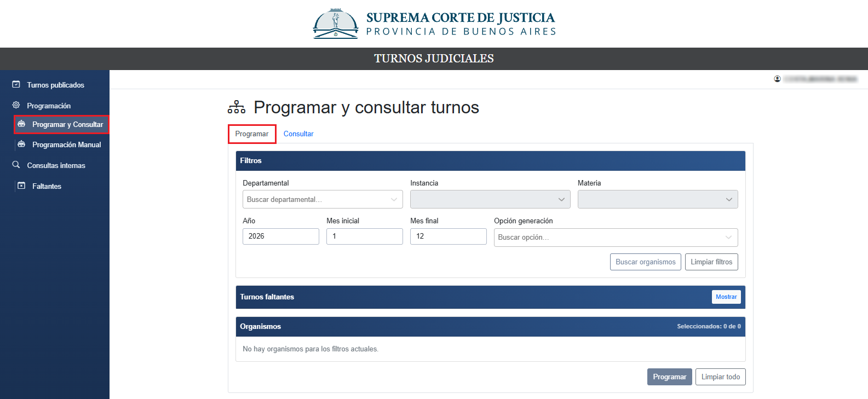Open Programación Manual from the sidebar
Viewport: 868px width, 399px height.
pos(66,145)
